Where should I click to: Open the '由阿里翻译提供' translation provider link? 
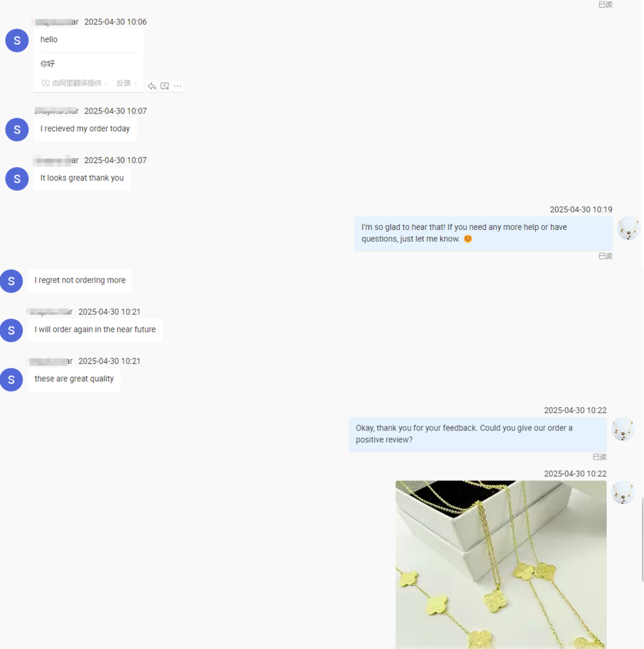[76, 83]
